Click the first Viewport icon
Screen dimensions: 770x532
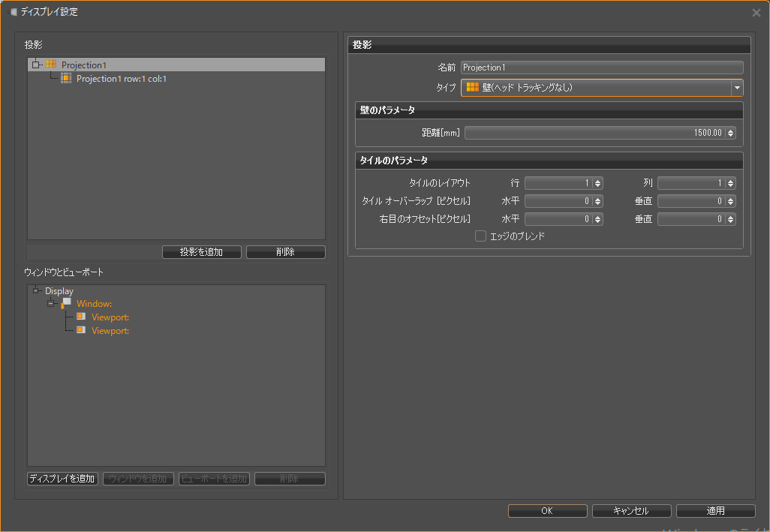click(81, 317)
